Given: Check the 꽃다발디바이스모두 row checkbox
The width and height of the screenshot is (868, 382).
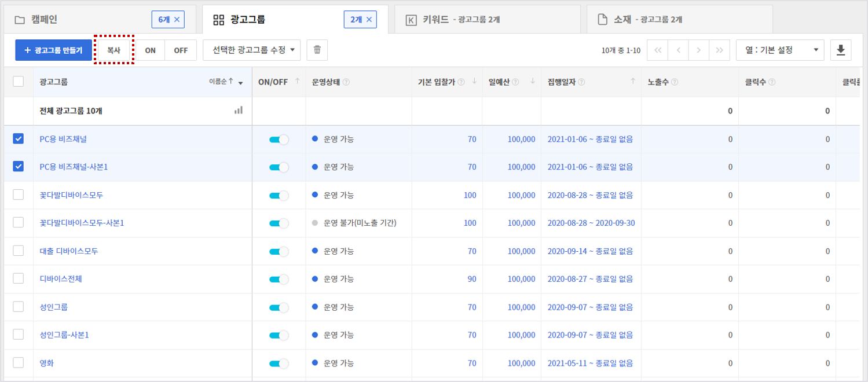Looking at the screenshot, I should point(19,195).
